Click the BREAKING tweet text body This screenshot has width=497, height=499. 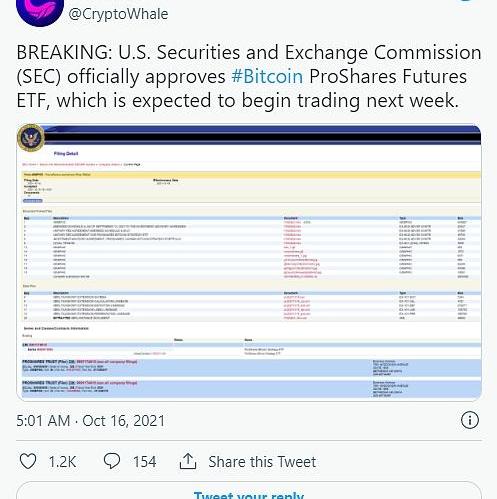249,76
